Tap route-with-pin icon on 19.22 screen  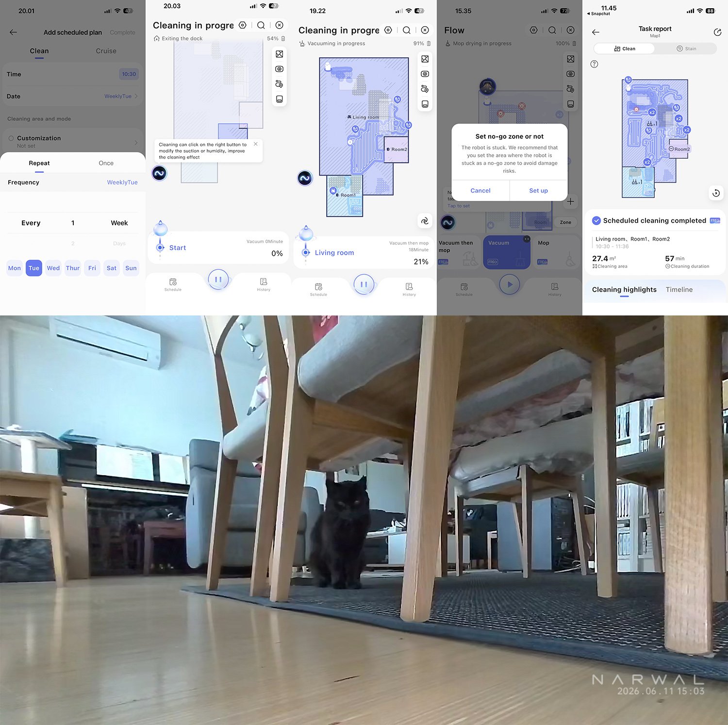(425, 89)
